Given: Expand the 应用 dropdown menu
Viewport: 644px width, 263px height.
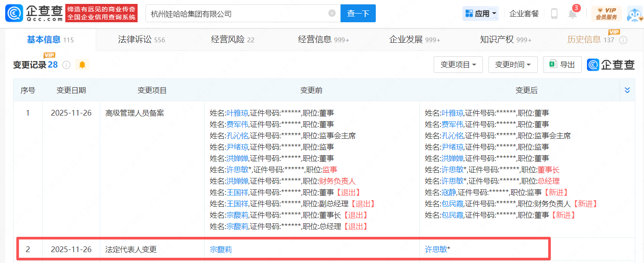Looking at the screenshot, I should click(x=481, y=14).
